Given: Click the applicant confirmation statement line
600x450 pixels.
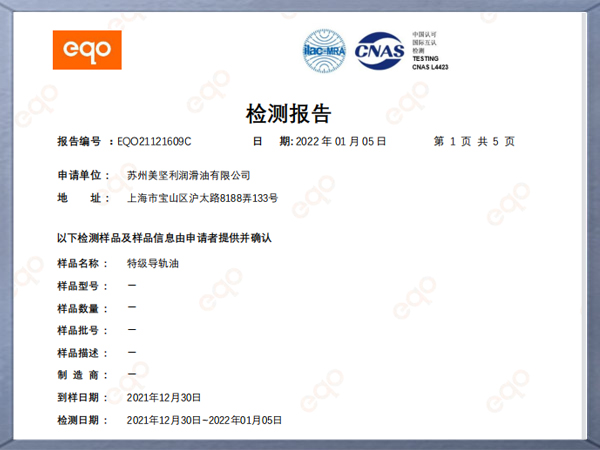Looking at the screenshot, I should [x=164, y=240].
